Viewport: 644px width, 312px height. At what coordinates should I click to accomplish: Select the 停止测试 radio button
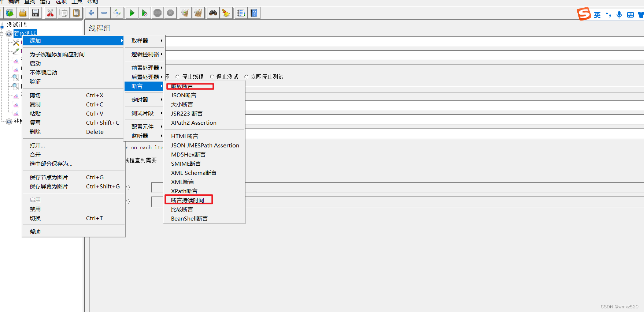click(212, 77)
